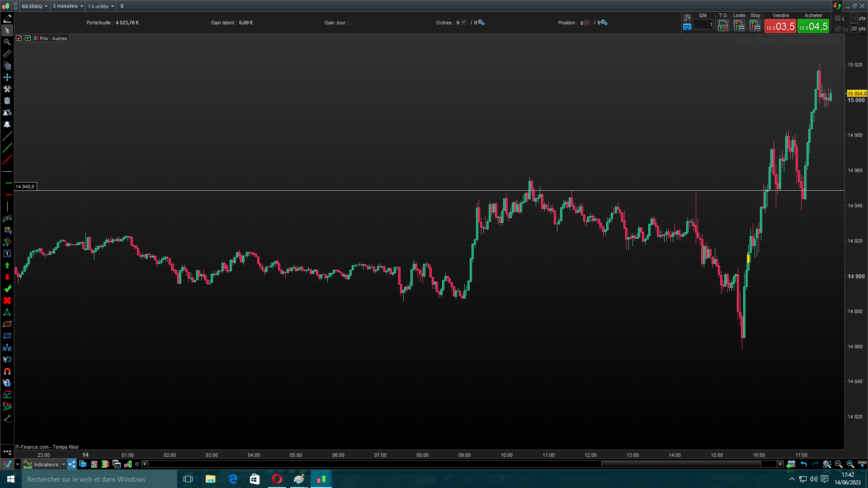Toggle the L limit checkbox

[838, 18]
